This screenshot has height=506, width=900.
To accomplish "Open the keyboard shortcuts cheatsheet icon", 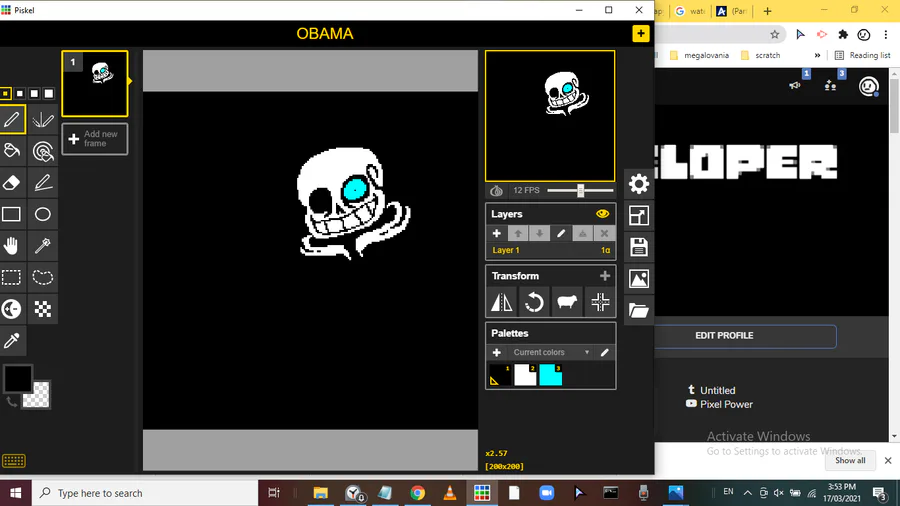I will coord(14,461).
